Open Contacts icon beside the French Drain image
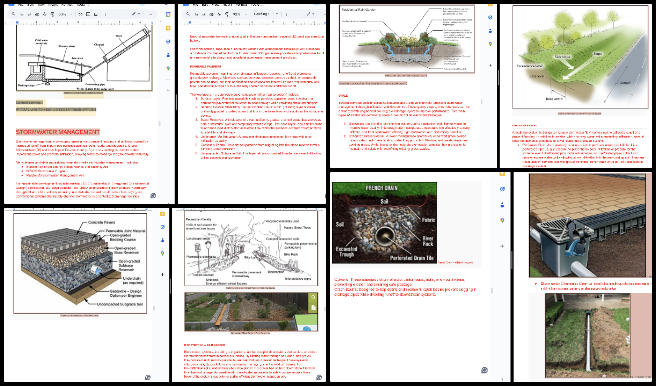 [x=502, y=205]
